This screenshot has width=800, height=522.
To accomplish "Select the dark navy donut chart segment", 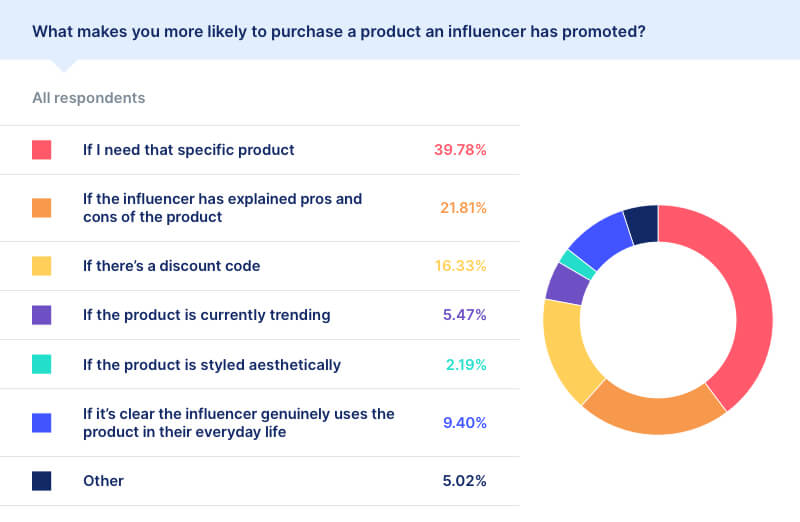I will tap(642, 225).
